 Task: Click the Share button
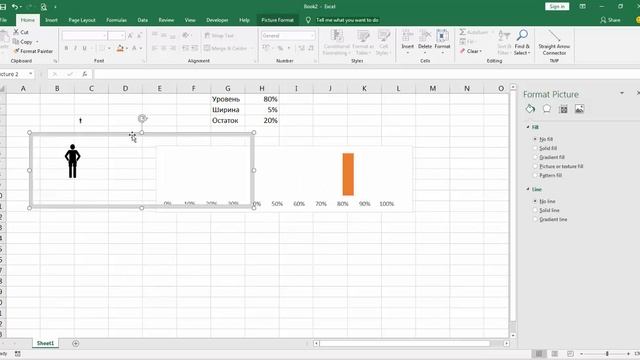(610, 20)
